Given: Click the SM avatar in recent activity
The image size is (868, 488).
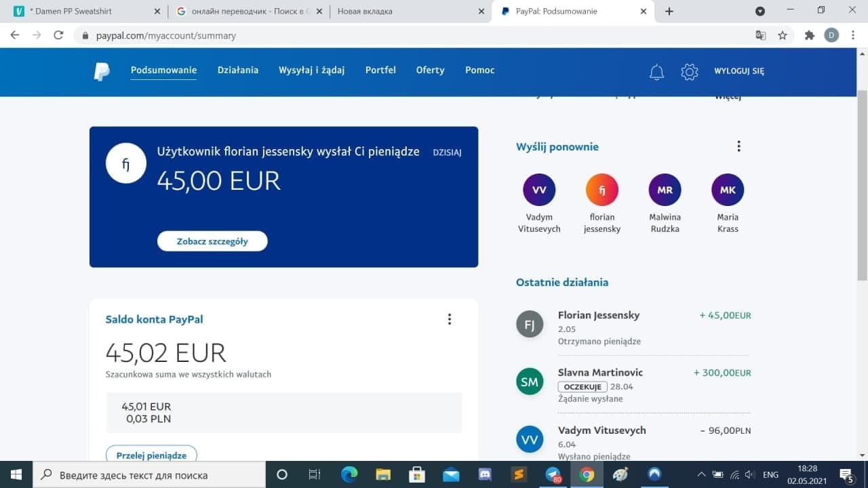Looking at the screenshot, I should pyautogui.click(x=530, y=382).
